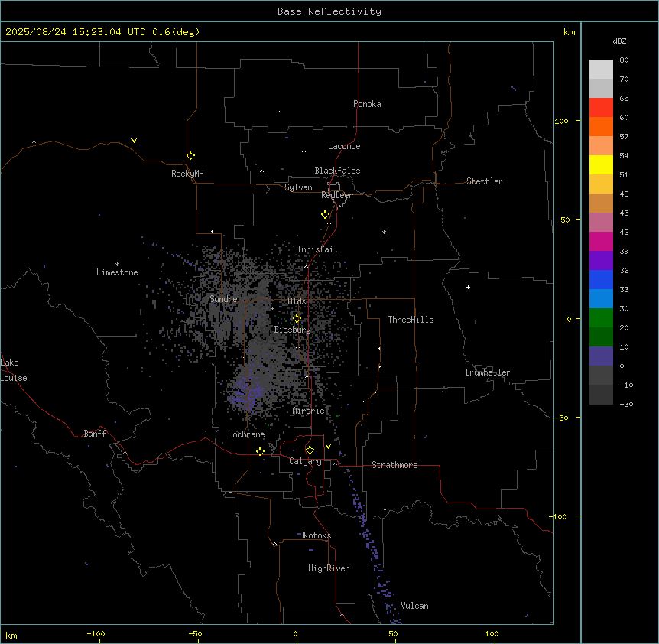
Task: Click the Cochrane label
Action: pyautogui.click(x=246, y=434)
